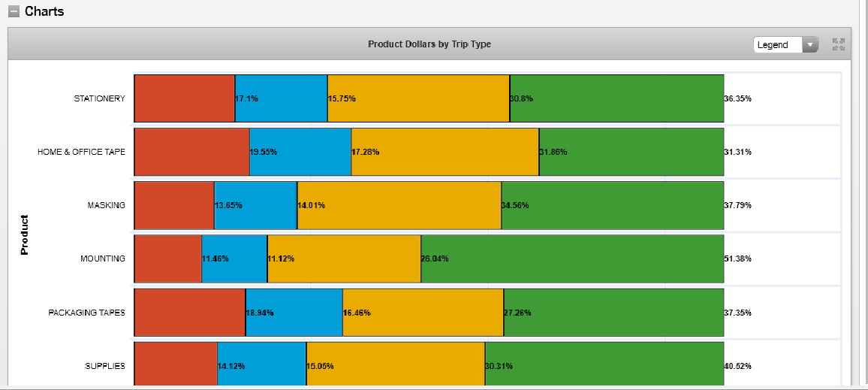Click the blue segment of the SUPPLIES bar

(262, 366)
